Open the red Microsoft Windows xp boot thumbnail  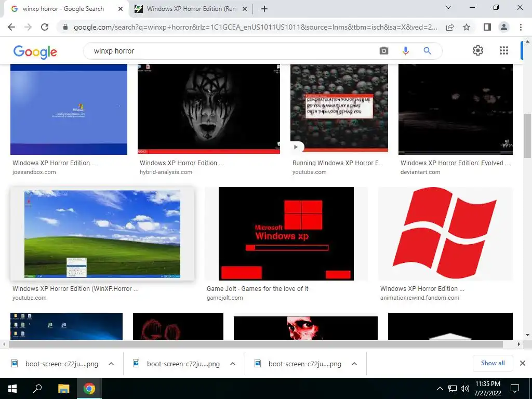pos(286,234)
